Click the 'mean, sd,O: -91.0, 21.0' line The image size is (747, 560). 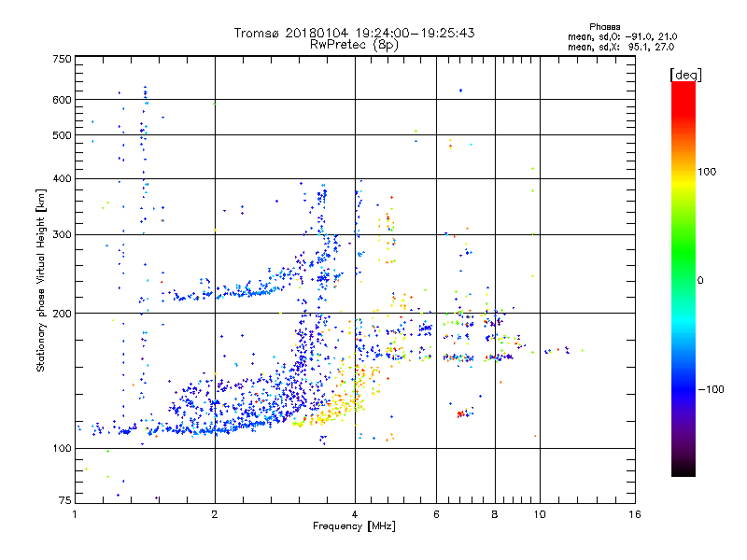(x=622, y=36)
